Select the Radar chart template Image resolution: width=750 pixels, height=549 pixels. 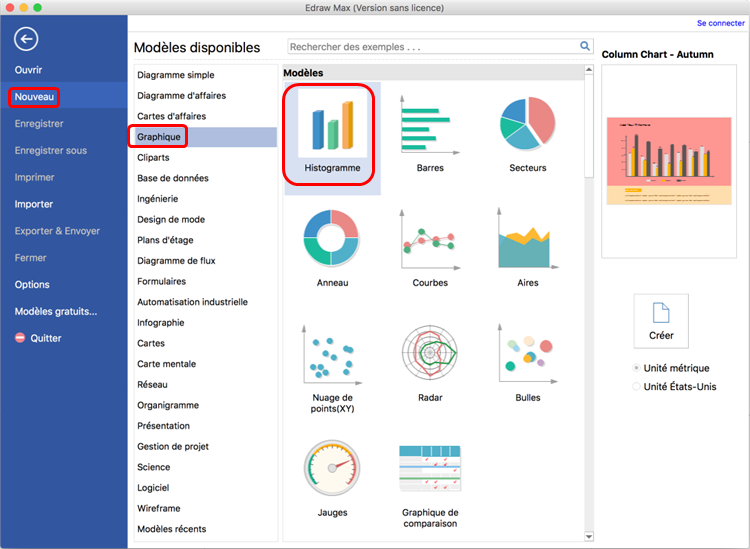coord(430,363)
